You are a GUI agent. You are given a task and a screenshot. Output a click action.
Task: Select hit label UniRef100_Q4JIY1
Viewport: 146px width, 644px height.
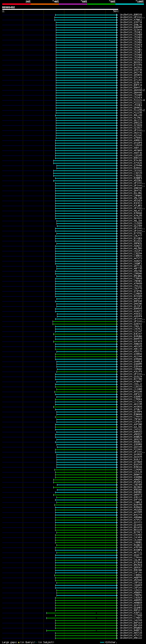(x=131, y=120)
